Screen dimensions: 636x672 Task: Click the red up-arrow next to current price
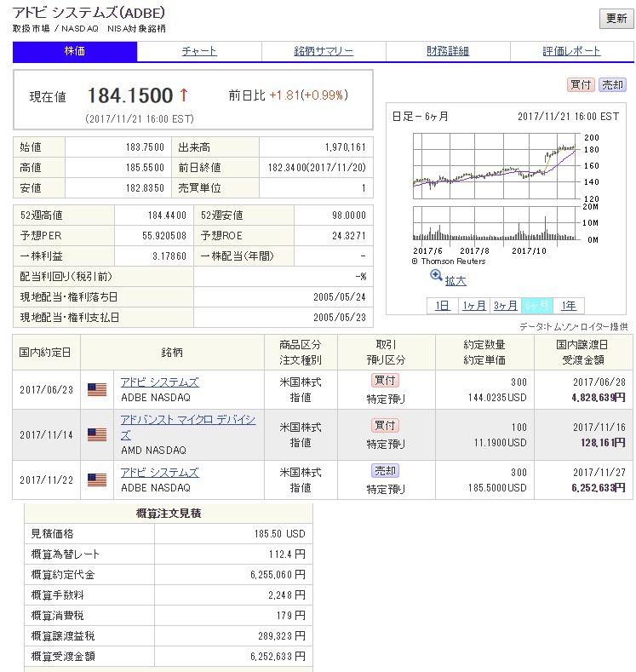pyautogui.click(x=184, y=95)
